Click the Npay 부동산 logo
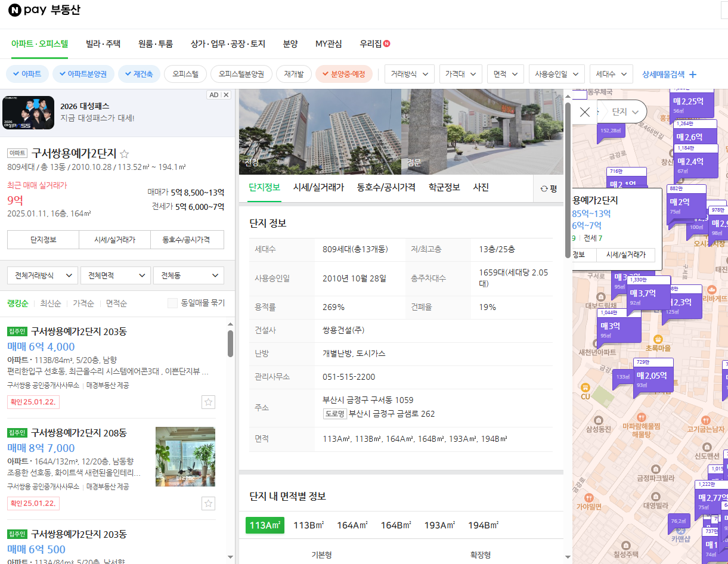This screenshot has height=564, width=728. [45, 10]
